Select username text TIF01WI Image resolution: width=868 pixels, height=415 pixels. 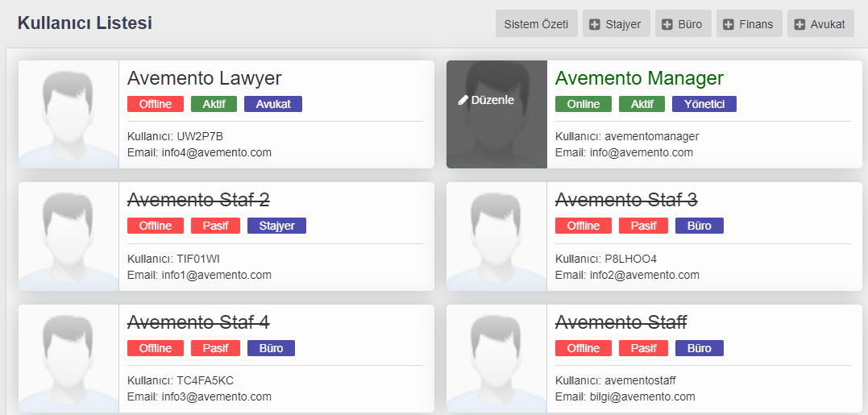coord(198,259)
